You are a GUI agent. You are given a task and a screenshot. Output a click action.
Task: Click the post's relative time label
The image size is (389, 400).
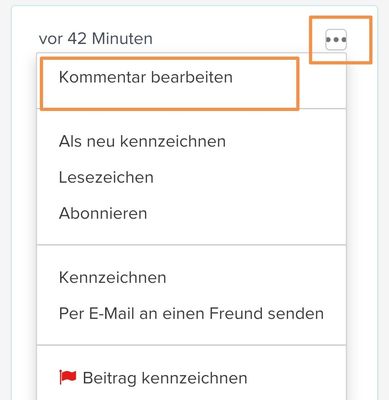[96, 39]
